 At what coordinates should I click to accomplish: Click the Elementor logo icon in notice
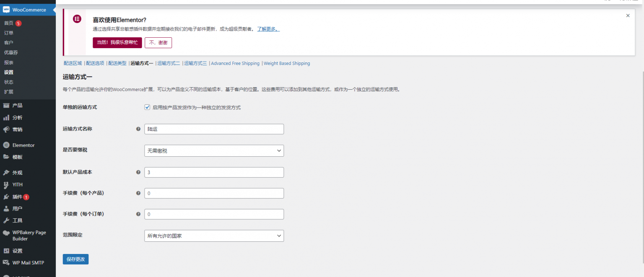77,19
